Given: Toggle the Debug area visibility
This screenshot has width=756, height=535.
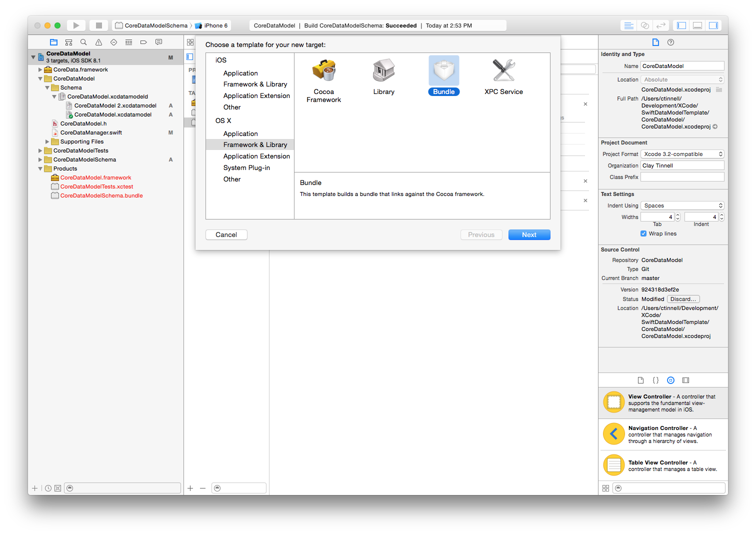Looking at the screenshot, I should coord(697,25).
